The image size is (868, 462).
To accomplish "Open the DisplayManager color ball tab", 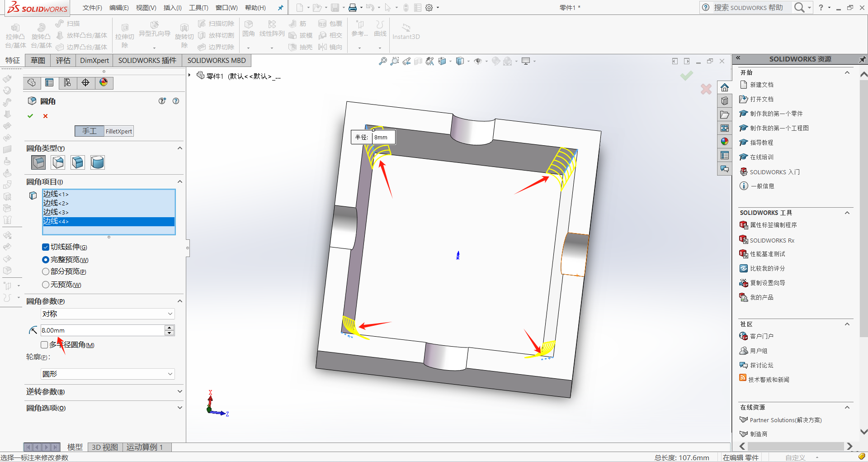I will pyautogui.click(x=104, y=82).
